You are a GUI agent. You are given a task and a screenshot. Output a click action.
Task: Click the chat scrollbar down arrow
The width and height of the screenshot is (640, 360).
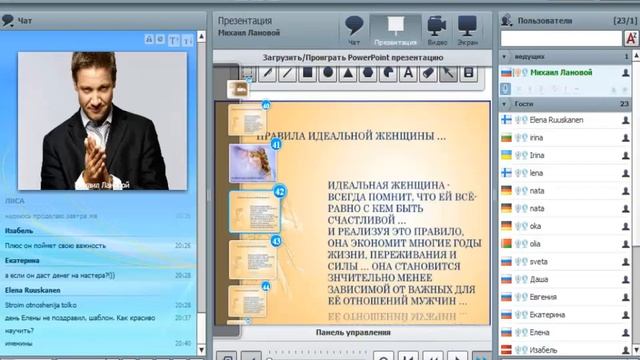[x=201, y=350]
